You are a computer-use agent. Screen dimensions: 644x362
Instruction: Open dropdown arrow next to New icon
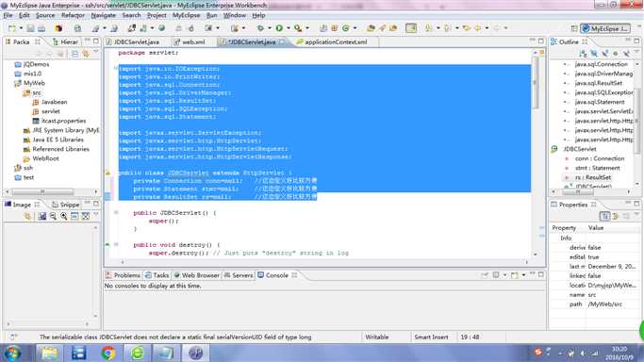pyautogui.click(x=21, y=28)
